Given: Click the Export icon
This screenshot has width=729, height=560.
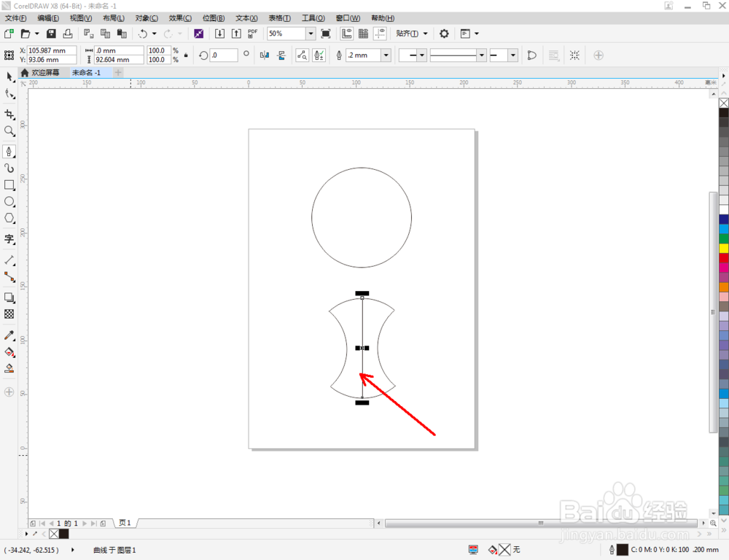Looking at the screenshot, I should [236, 34].
